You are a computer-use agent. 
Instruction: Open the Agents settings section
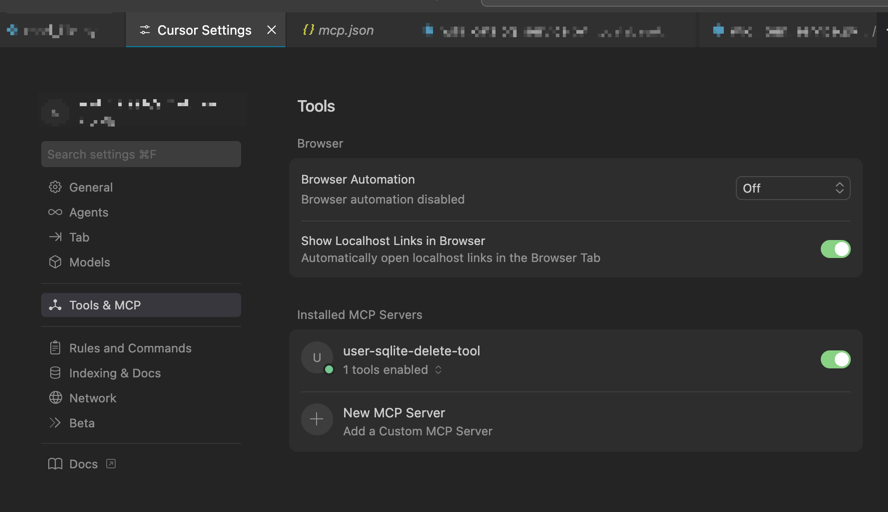141,212
